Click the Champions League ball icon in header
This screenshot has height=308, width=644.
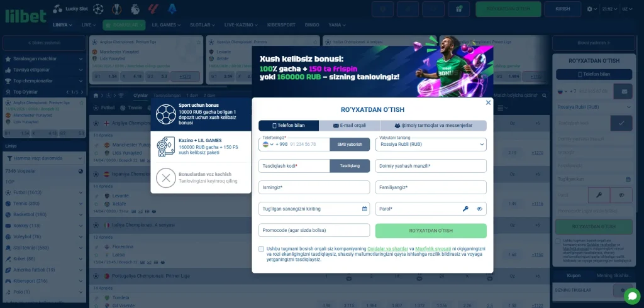pyautogui.click(x=97, y=9)
